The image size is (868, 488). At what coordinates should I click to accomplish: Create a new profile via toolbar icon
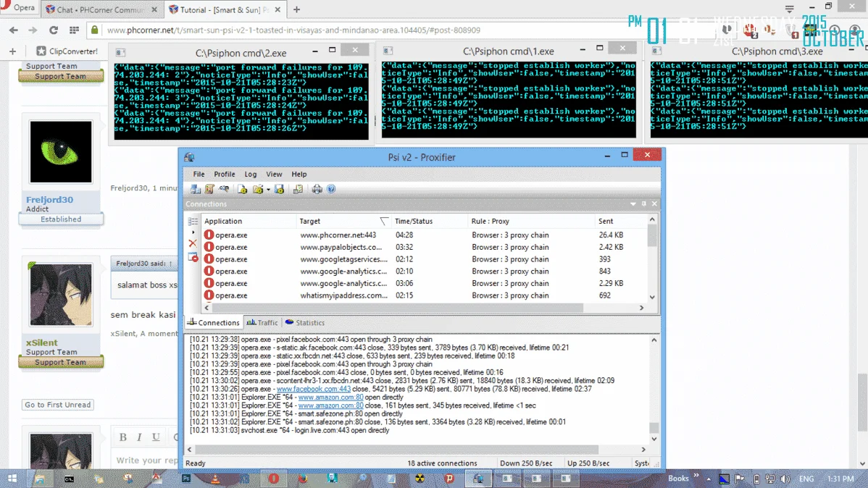(243, 189)
